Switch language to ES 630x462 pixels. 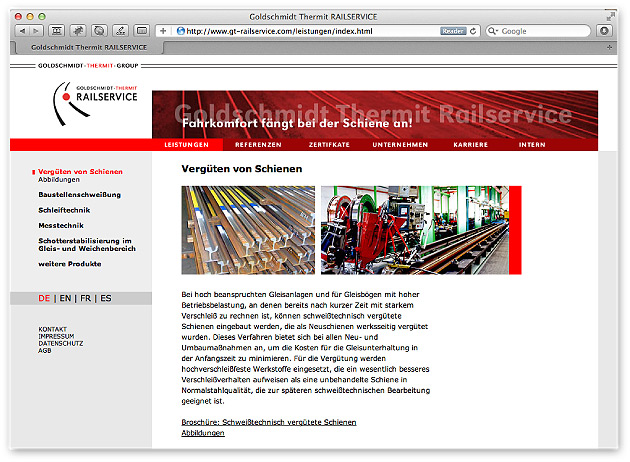(106, 298)
